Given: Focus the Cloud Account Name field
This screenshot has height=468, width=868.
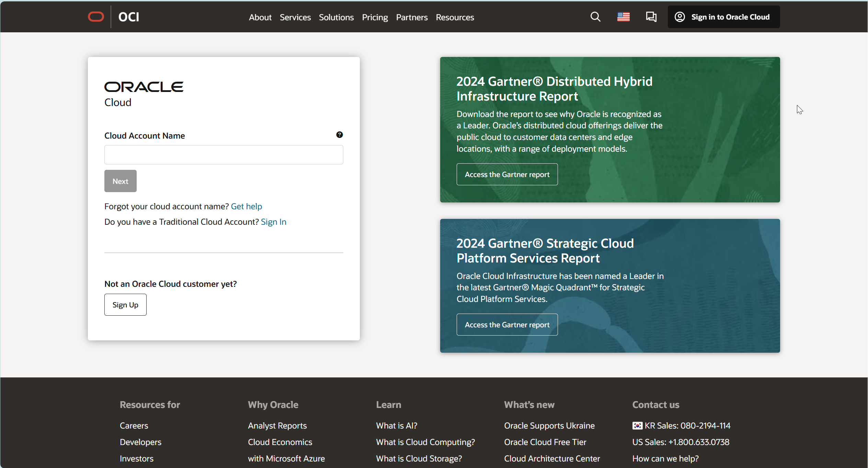Looking at the screenshot, I should click(224, 155).
